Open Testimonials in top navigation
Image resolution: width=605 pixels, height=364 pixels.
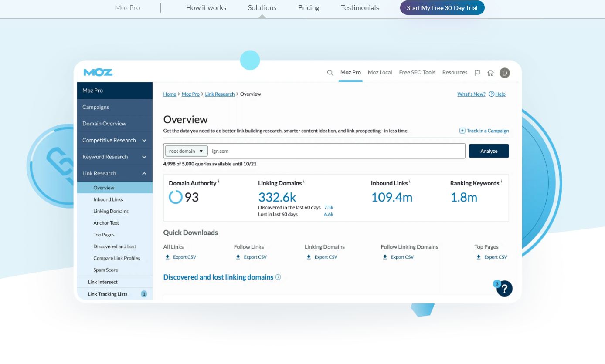click(360, 8)
